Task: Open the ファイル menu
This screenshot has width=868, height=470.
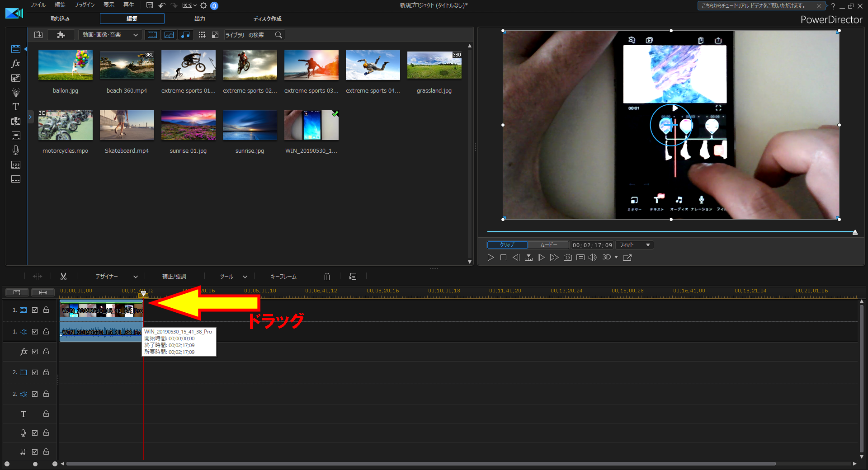Action: pyautogui.click(x=37, y=5)
